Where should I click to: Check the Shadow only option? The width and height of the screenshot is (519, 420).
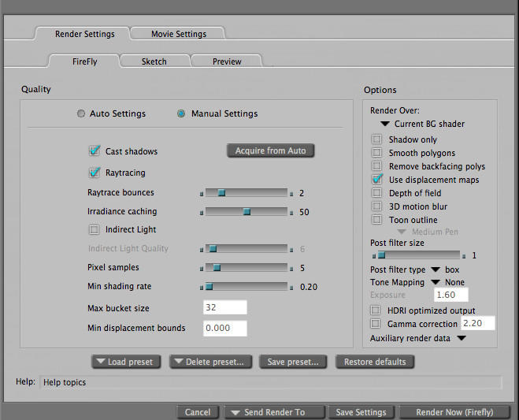click(x=376, y=139)
